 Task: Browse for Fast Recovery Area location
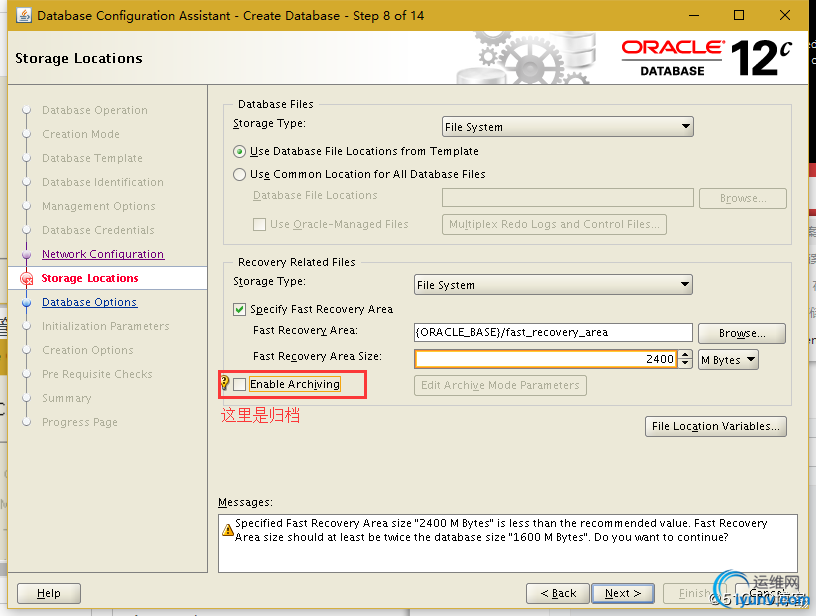[742, 333]
